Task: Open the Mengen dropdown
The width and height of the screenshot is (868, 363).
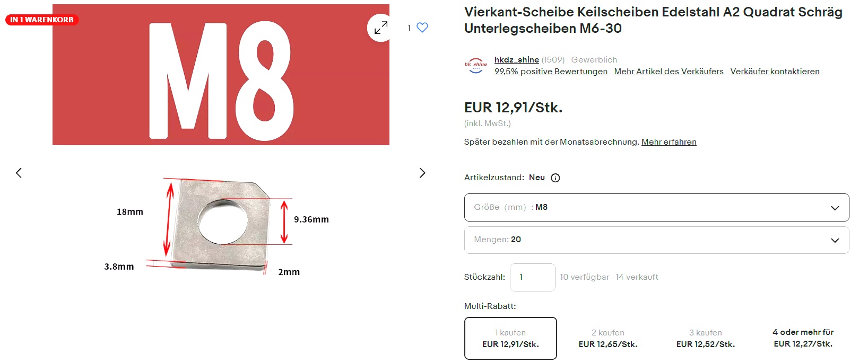Action: coord(656,240)
